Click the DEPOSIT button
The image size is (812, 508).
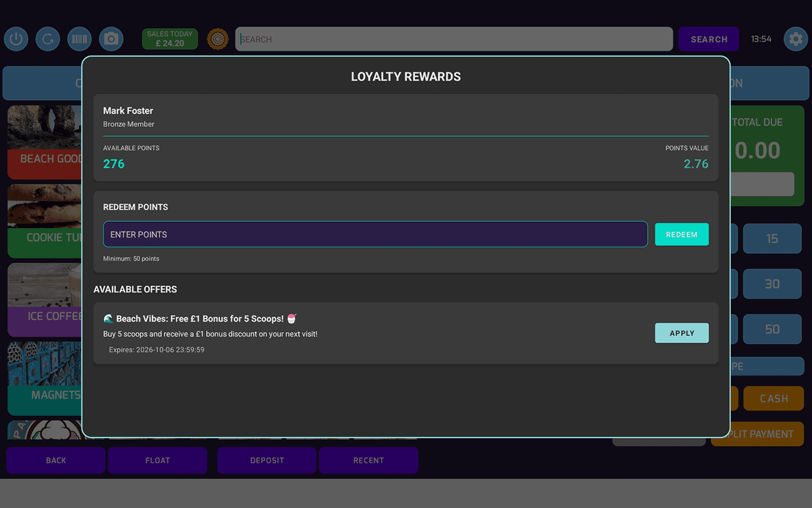pos(267,460)
